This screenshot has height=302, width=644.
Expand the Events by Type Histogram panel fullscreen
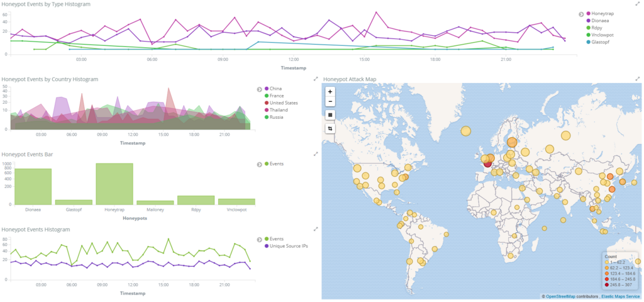click(x=638, y=4)
